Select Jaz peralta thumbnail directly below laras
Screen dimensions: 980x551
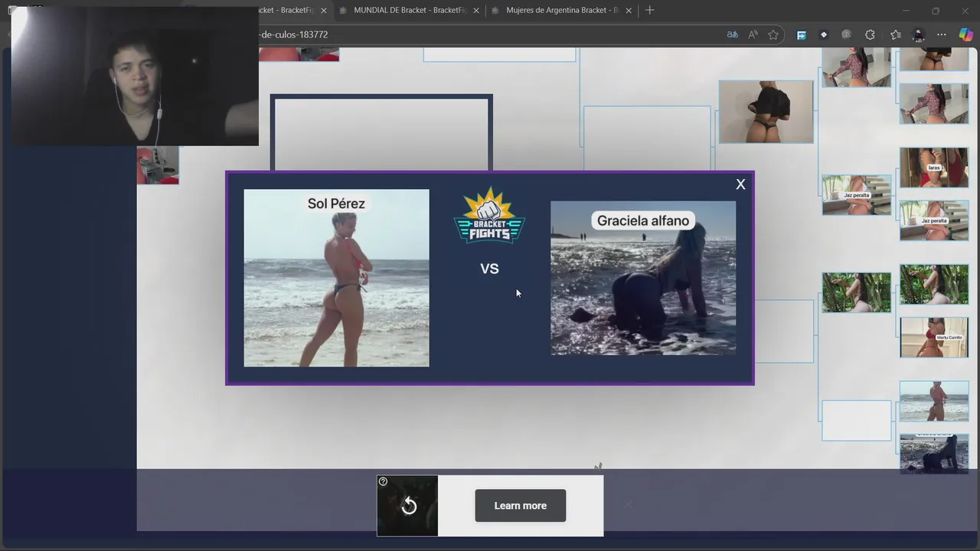[x=933, y=220]
